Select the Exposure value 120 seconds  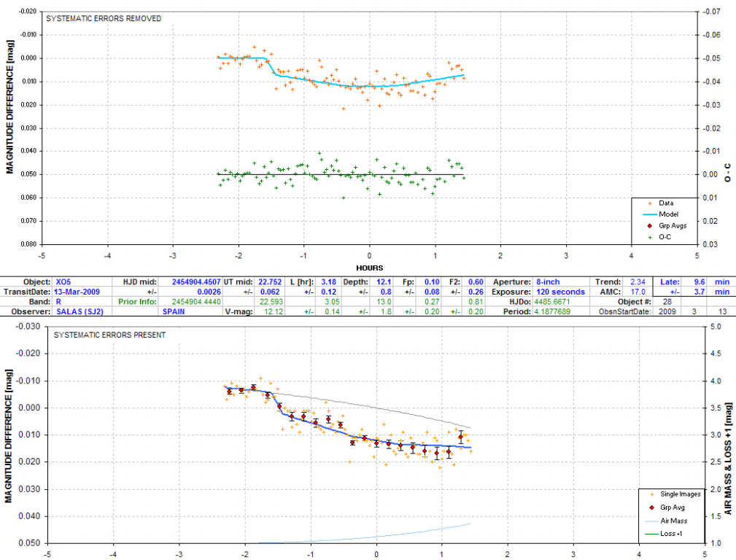(x=560, y=292)
